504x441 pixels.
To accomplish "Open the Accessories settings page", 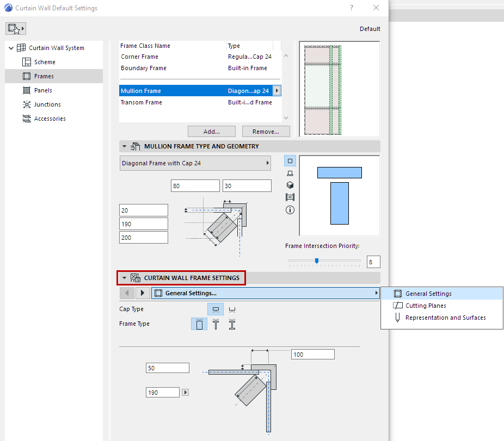I will (x=50, y=119).
